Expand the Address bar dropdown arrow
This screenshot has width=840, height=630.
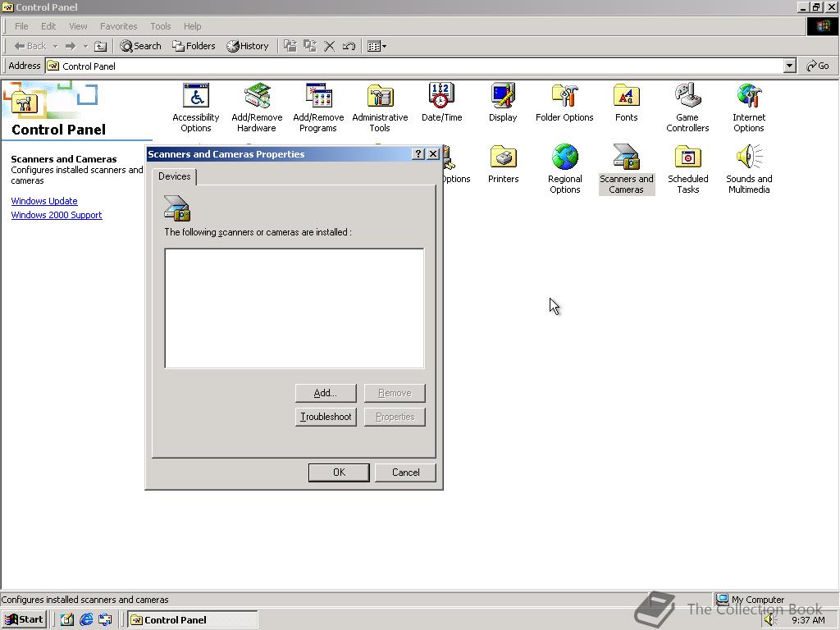[789, 66]
